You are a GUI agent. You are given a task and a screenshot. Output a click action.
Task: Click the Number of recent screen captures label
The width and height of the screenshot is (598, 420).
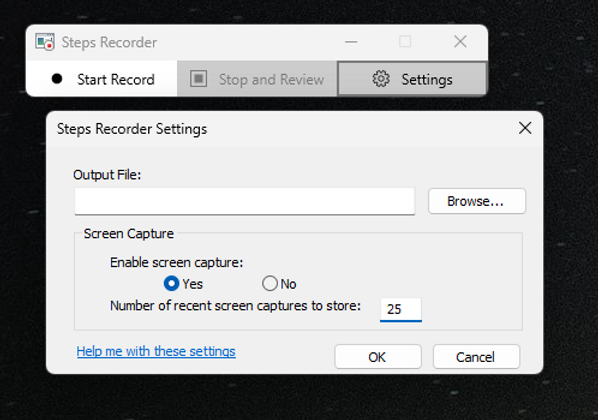(x=235, y=306)
